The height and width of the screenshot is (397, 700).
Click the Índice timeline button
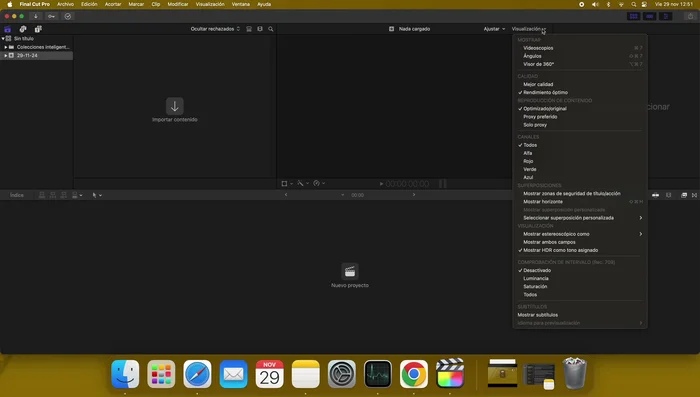click(17, 195)
